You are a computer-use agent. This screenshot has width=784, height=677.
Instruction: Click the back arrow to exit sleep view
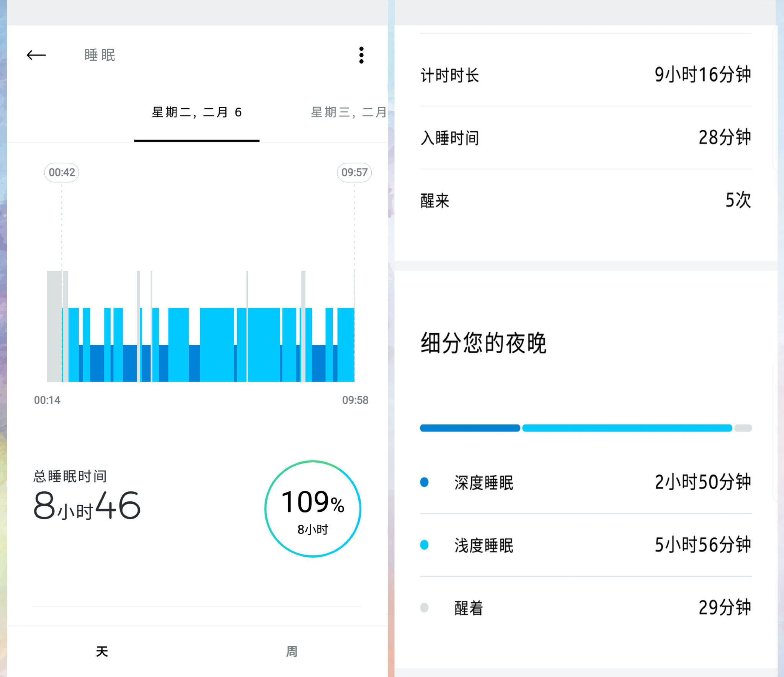36,55
